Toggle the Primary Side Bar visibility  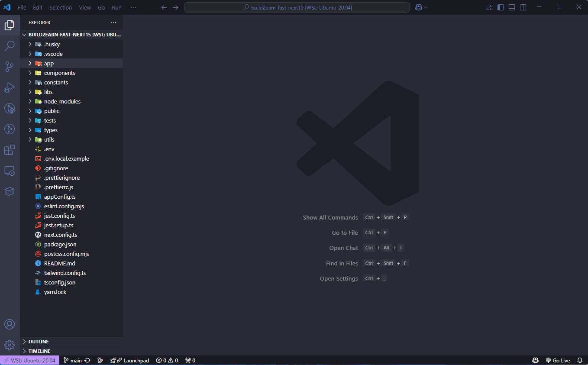tap(501, 7)
